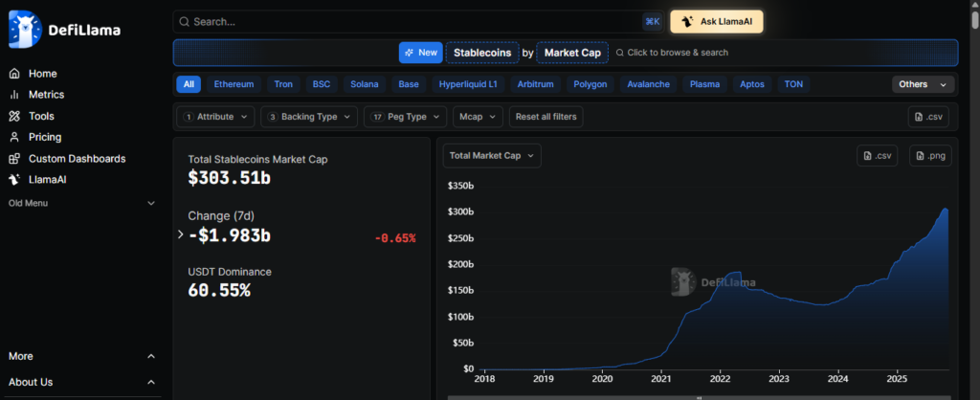
Task: Expand the Change (7d) breakdown arrow
Action: pyautogui.click(x=181, y=234)
